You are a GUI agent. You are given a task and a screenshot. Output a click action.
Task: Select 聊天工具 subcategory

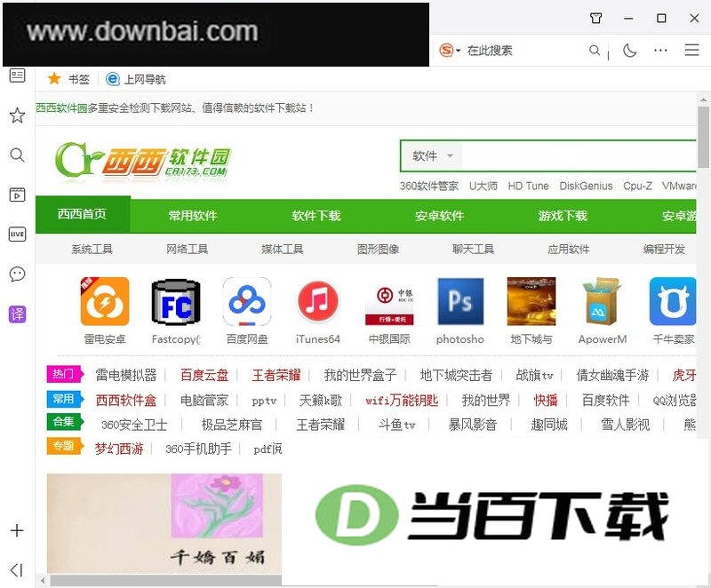[473, 250]
